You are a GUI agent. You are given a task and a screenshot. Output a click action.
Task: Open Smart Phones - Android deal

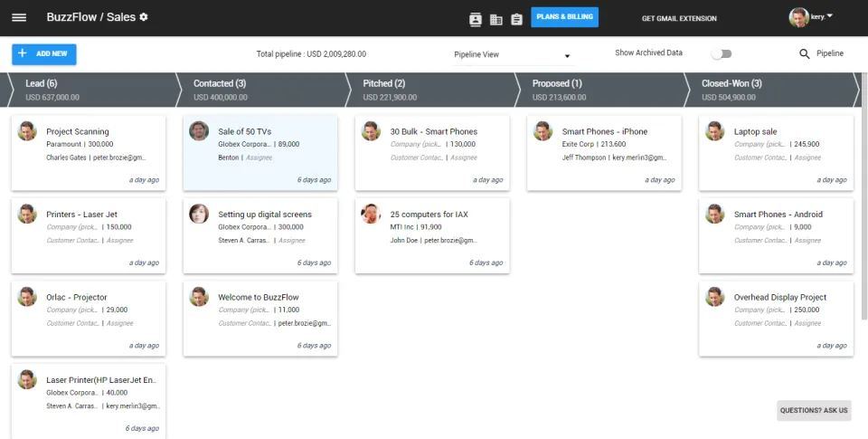coord(778,214)
